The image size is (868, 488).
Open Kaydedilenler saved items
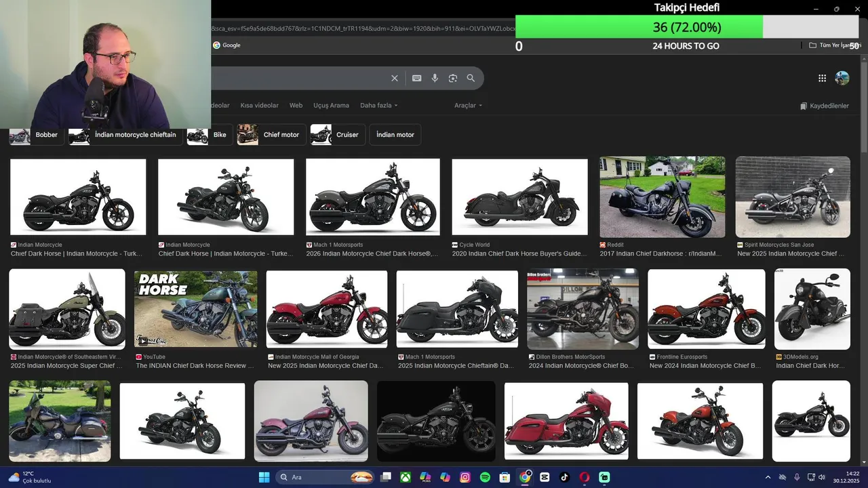[825, 106]
